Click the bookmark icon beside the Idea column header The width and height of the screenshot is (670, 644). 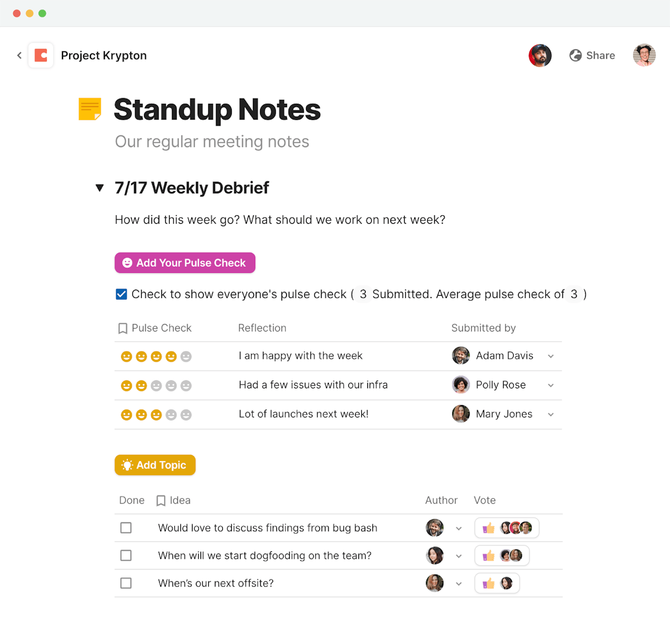[161, 500]
